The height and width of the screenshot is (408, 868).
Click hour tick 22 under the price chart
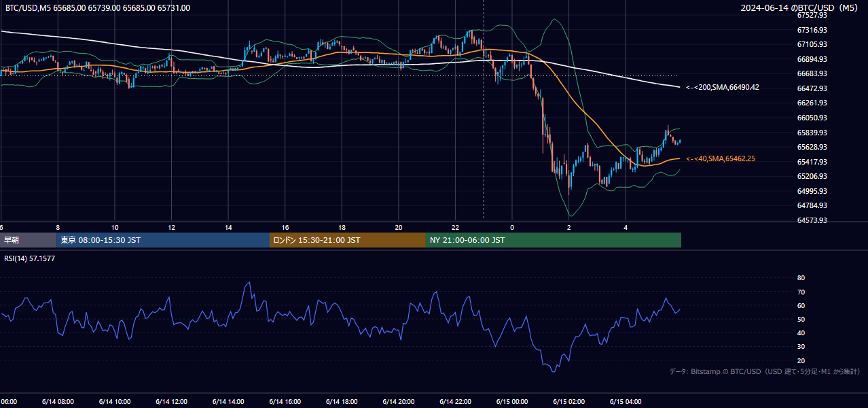455,227
